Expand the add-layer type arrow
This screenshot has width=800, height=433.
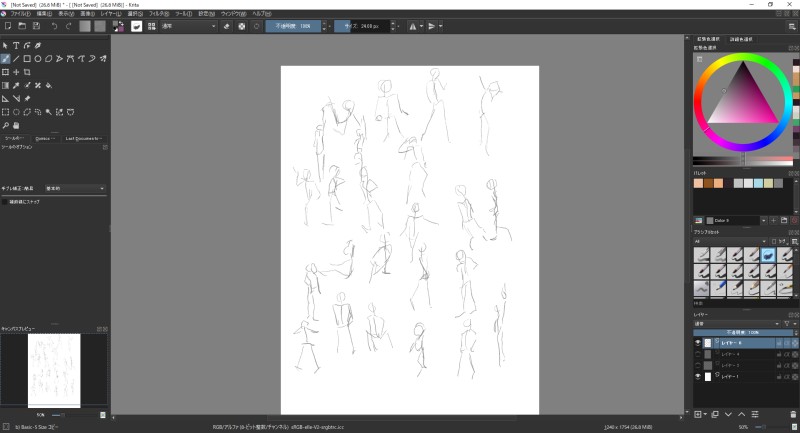coord(705,414)
